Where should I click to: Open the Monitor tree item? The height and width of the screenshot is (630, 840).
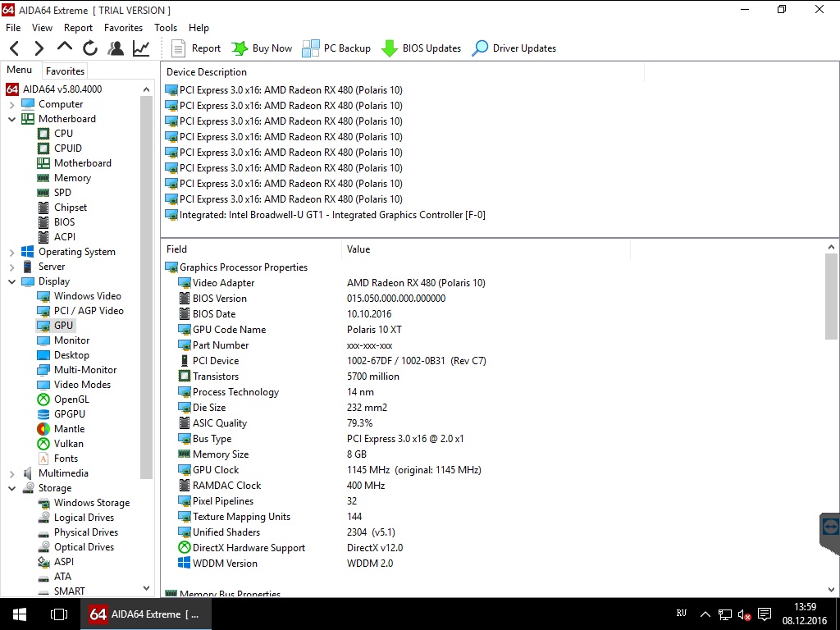click(x=71, y=340)
